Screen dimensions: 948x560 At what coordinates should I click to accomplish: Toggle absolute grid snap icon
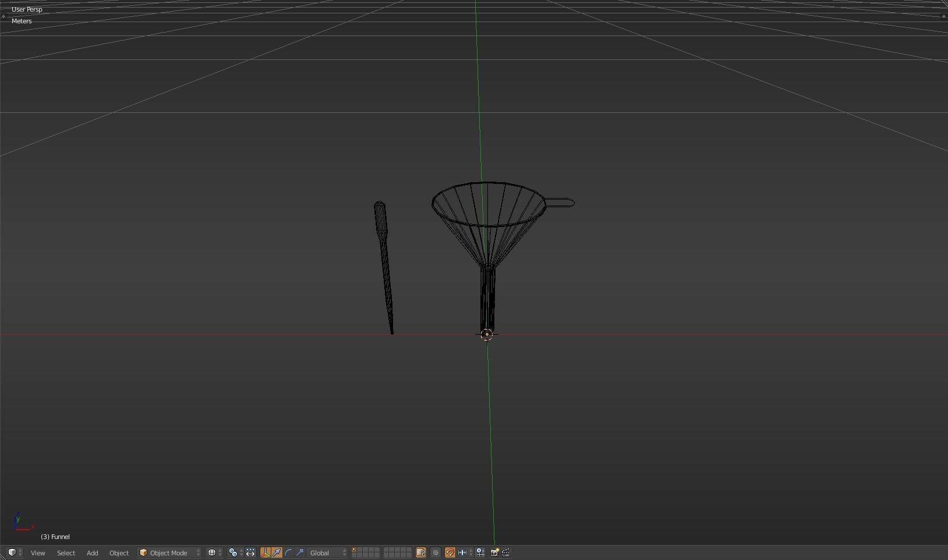click(480, 552)
